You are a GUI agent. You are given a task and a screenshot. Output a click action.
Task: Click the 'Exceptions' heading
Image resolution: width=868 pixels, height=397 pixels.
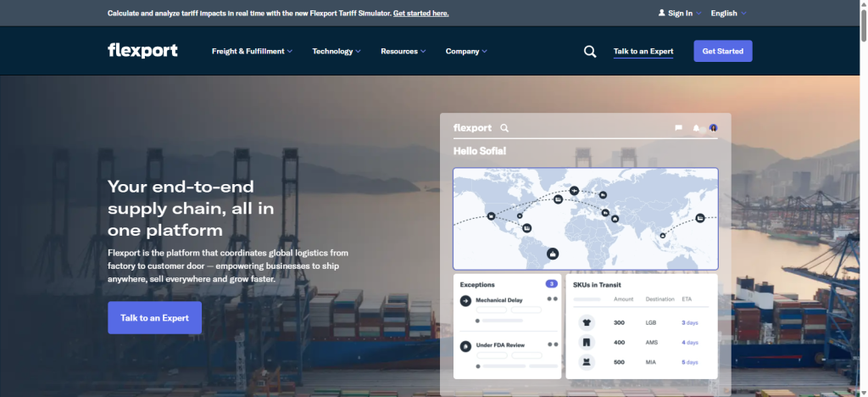[477, 284]
